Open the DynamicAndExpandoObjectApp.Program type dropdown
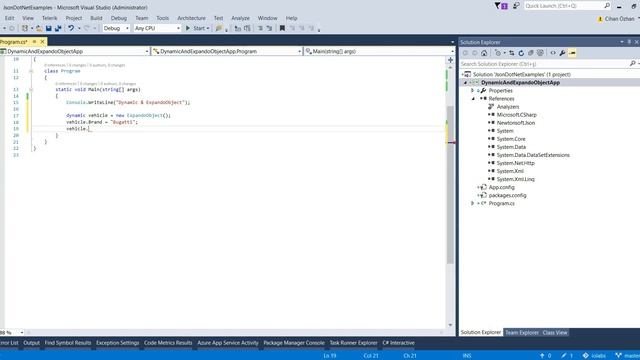The height and width of the screenshot is (360, 640). 300,51
